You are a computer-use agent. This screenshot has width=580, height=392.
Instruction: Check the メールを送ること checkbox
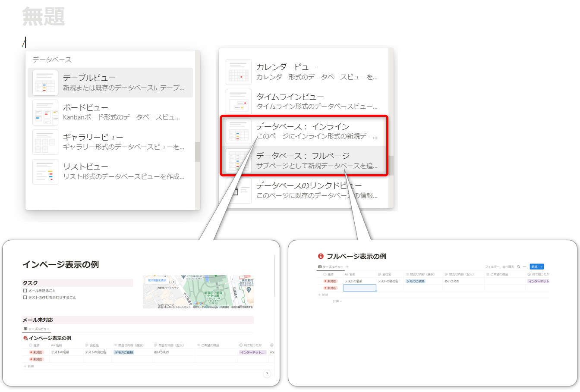tap(25, 291)
